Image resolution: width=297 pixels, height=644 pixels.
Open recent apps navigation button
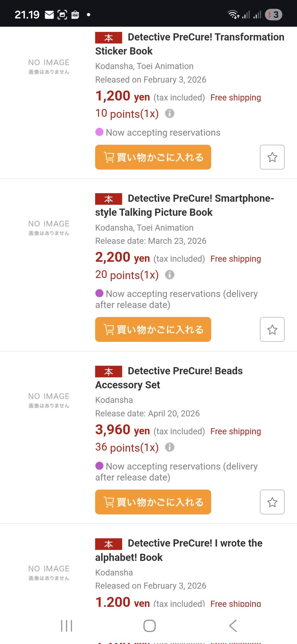click(66, 626)
